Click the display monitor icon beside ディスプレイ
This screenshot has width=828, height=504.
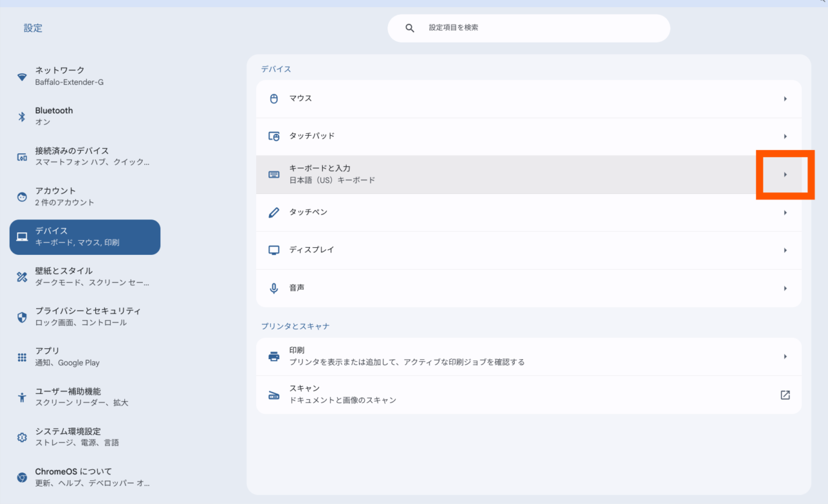coord(274,250)
